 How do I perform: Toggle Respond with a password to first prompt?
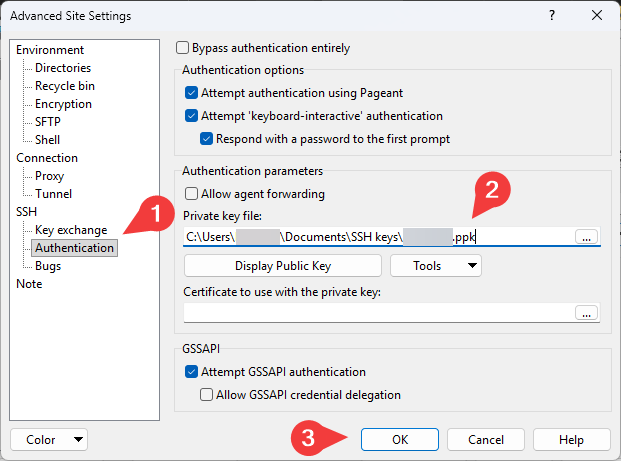(207, 139)
